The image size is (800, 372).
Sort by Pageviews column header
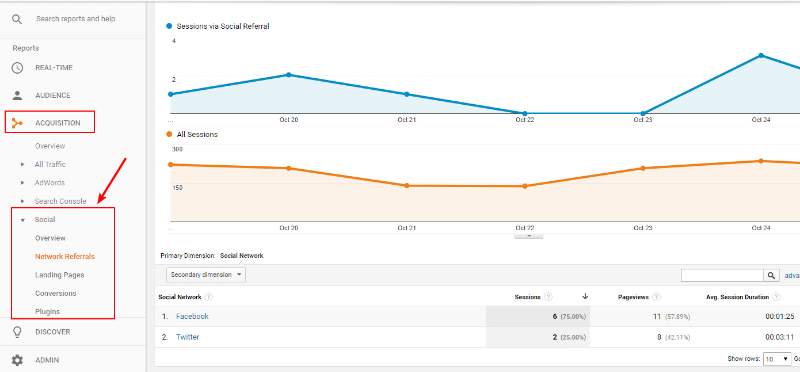pos(633,296)
